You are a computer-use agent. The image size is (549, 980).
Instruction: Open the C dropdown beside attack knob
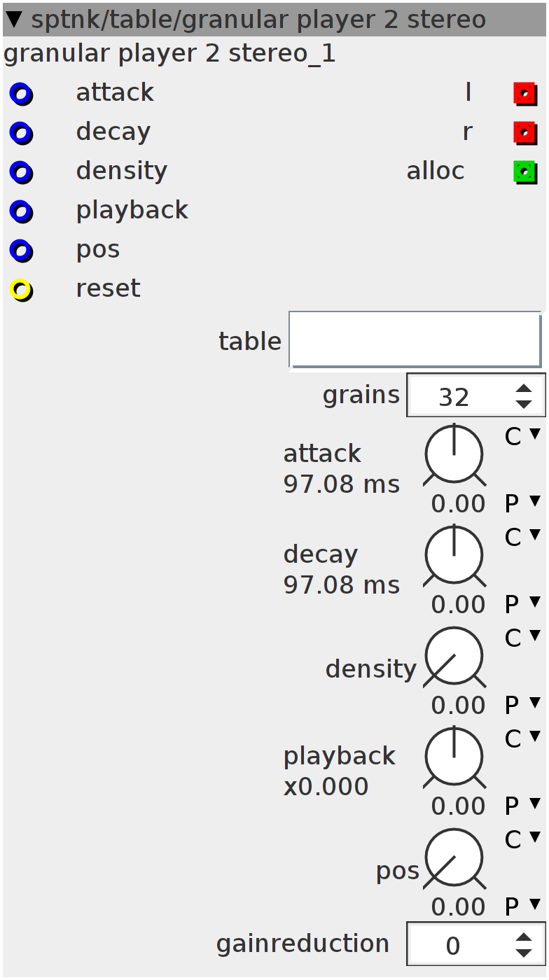[x=522, y=437]
